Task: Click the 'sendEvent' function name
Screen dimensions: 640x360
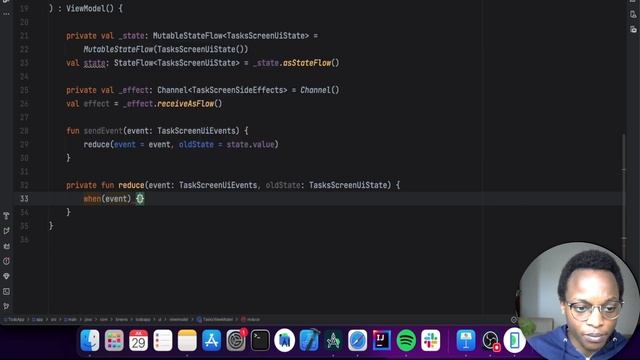Action: tap(103, 131)
